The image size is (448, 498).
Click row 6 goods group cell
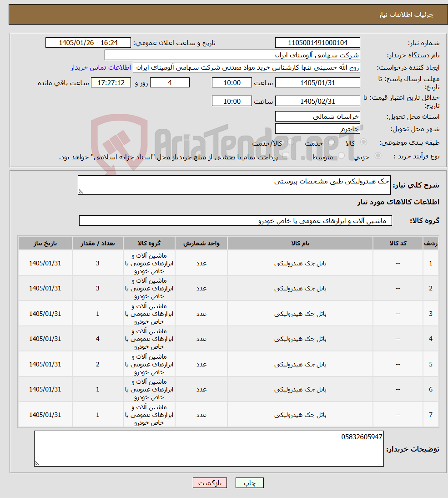[149, 389]
